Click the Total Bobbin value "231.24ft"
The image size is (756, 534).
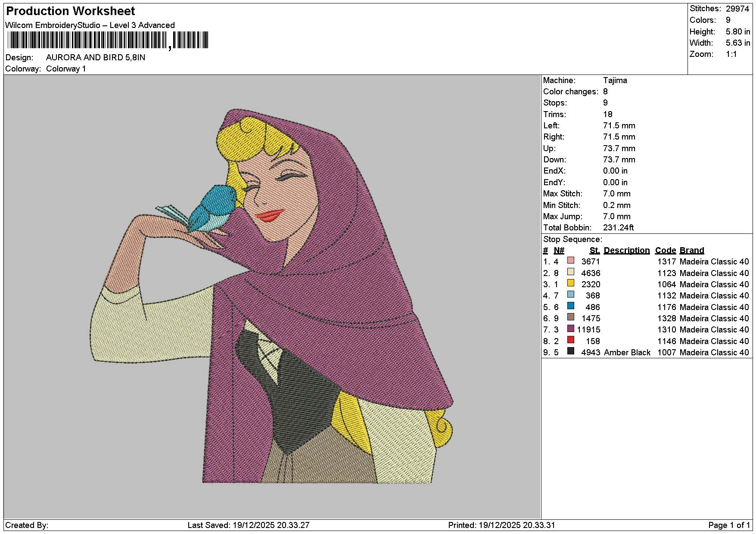tap(619, 228)
